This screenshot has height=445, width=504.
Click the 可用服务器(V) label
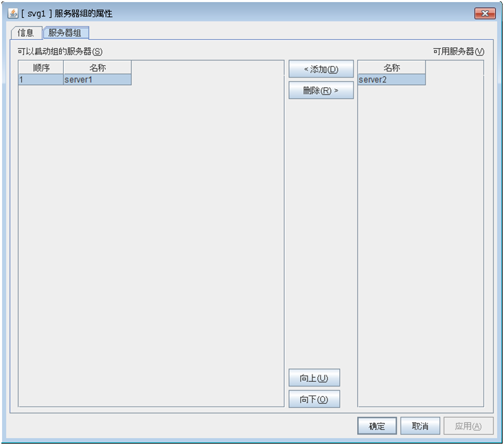pos(458,52)
